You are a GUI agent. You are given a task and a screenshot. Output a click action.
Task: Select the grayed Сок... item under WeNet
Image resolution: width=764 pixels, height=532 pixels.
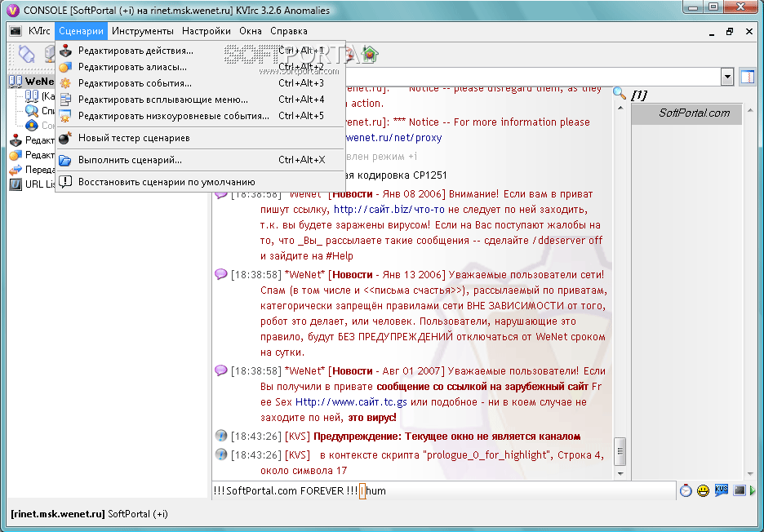pyautogui.click(x=39, y=125)
